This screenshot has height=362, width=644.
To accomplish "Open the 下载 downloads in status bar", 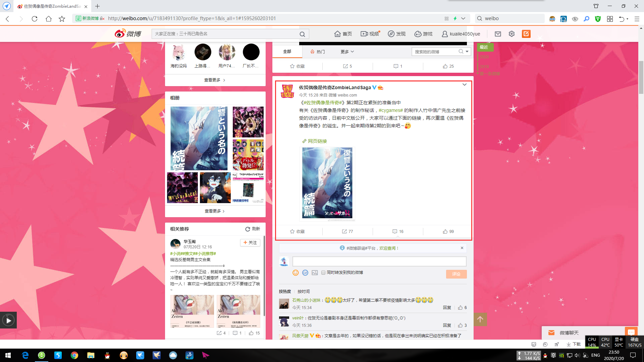I will point(574,344).
